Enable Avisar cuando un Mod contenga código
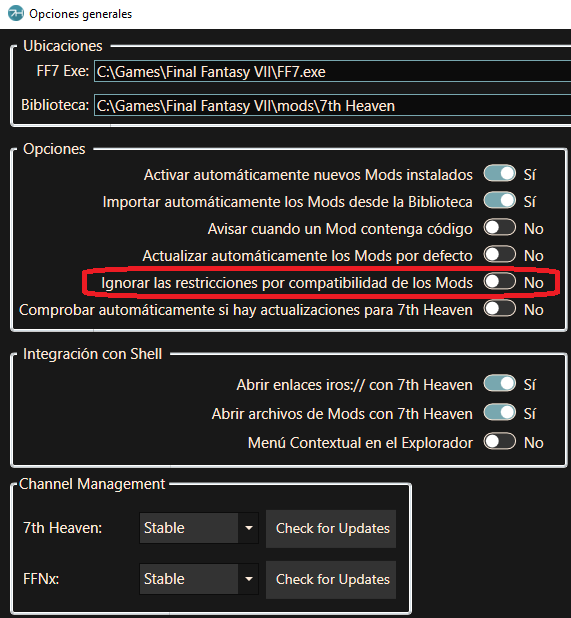This screenshot has height=618, width=571. 500,227
